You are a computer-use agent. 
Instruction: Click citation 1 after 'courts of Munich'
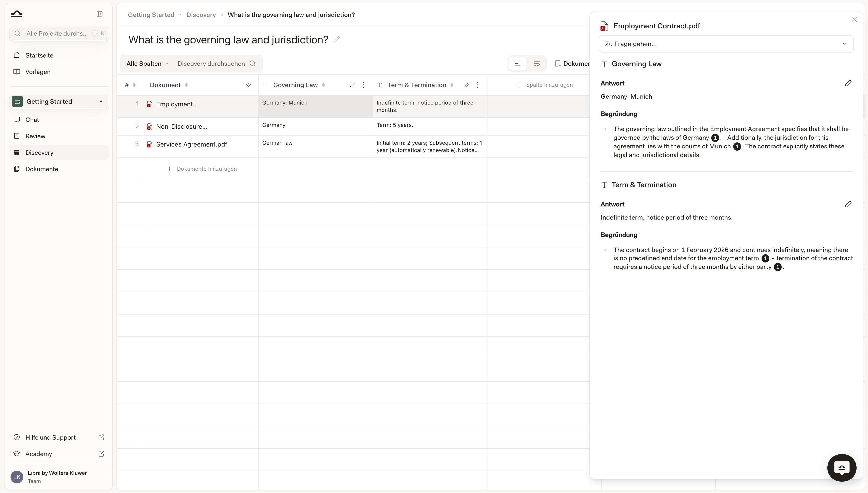pos(737,147)
